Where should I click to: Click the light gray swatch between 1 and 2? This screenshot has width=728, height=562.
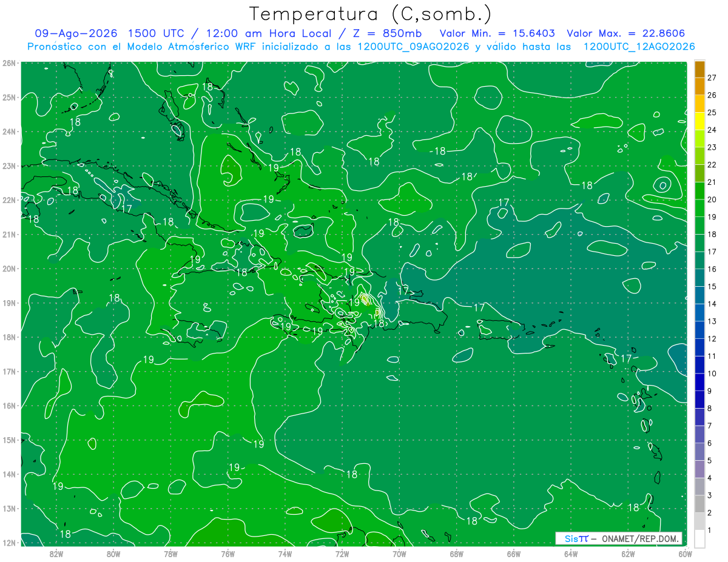coord(699,521)
